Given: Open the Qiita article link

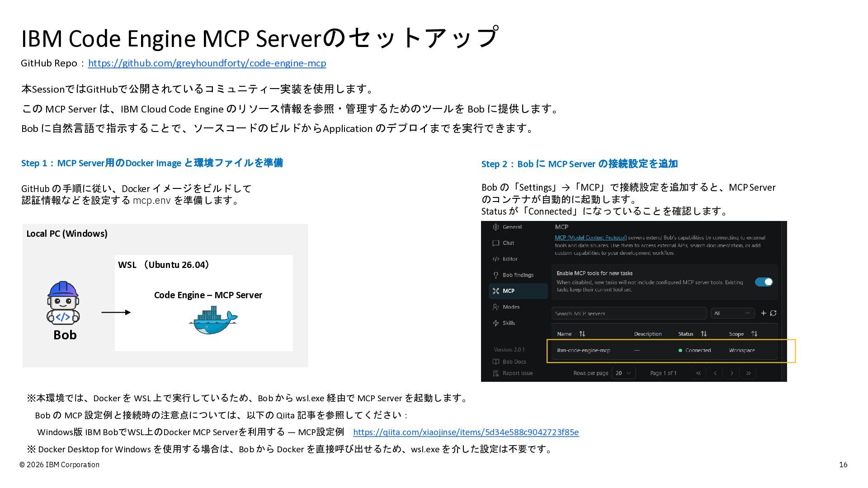Looking at the screenshot, I should coord(466,432).
